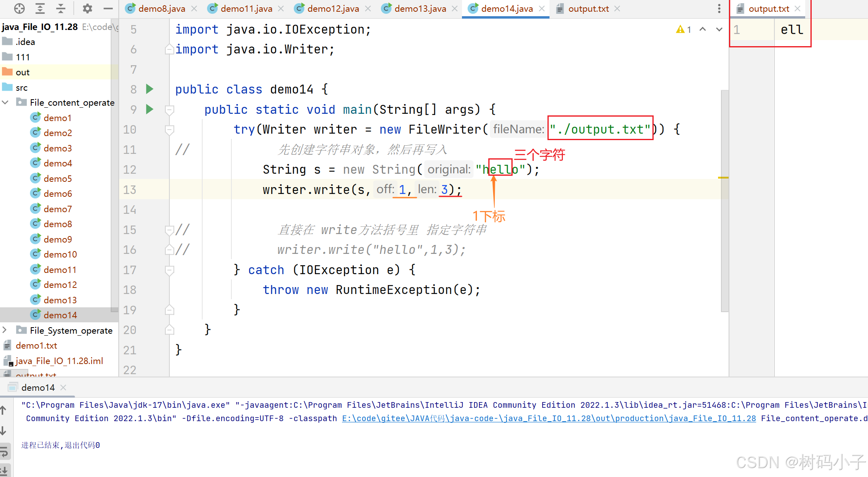The height and width of the screenshot is (477, 868).
Task: Open the classpath link in console output
Action: tap(549, 418)
